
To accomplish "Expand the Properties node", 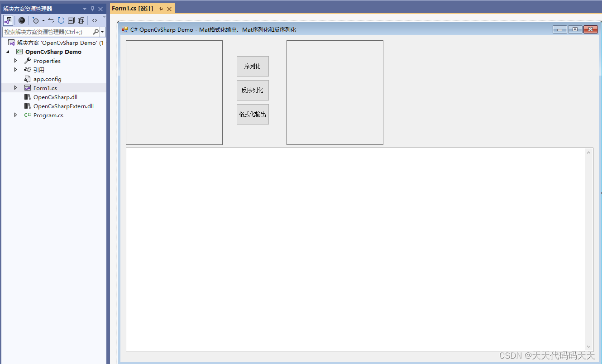I will [15, 61].
